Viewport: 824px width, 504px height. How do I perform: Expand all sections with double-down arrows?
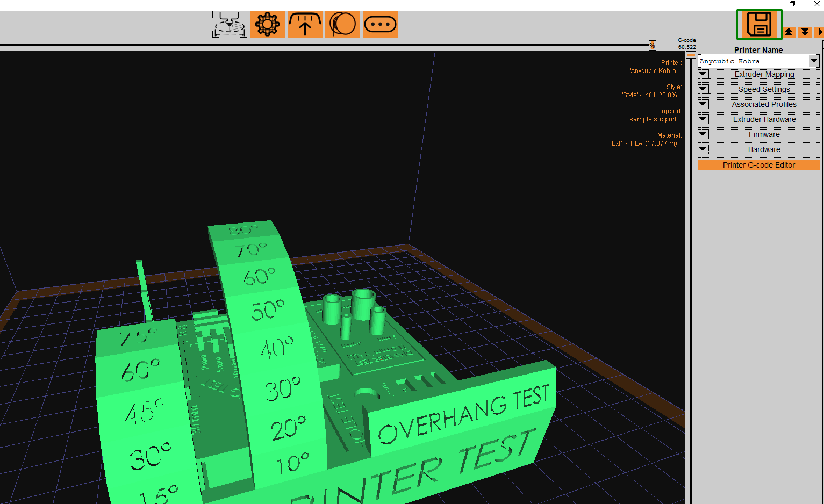805,32
